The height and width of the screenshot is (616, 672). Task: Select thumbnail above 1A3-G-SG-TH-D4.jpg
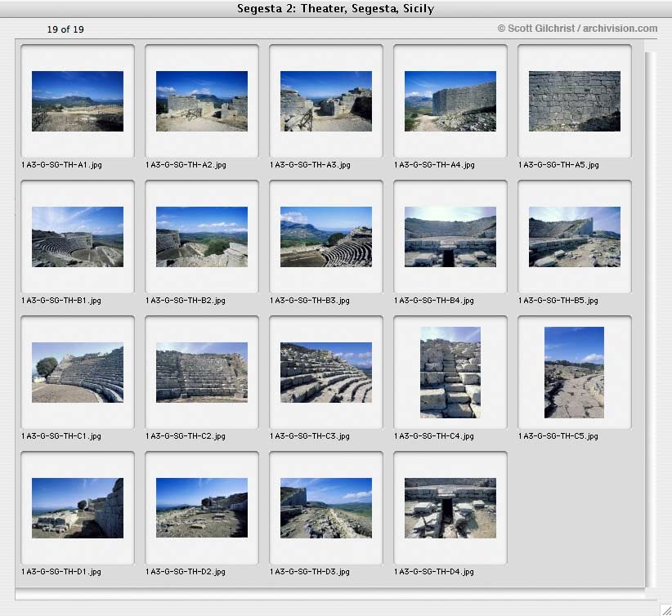(x=450, y=508)
